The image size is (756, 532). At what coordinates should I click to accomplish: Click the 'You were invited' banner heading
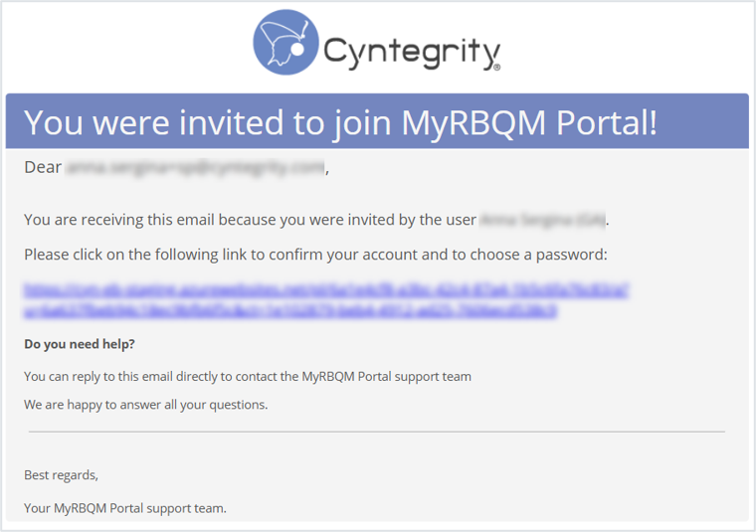340,122
